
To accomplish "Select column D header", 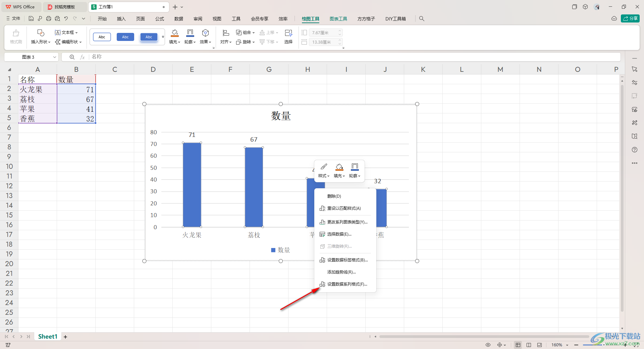I will click(x=153, y=69).
